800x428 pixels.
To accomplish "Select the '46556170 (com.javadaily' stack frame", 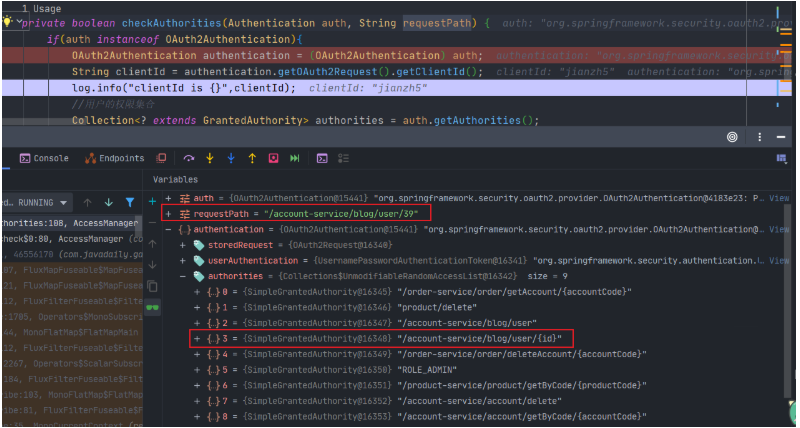I will [72, 255].
